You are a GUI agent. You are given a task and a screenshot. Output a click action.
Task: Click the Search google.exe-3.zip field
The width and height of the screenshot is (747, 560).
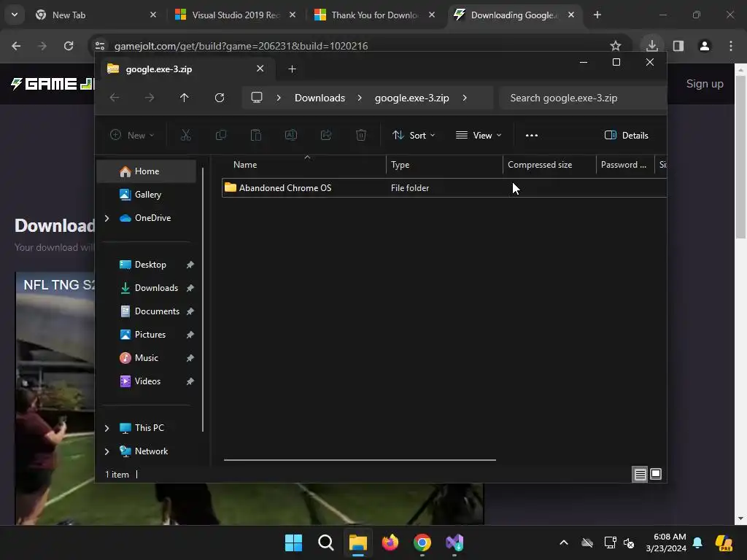[x=583, y=98]
